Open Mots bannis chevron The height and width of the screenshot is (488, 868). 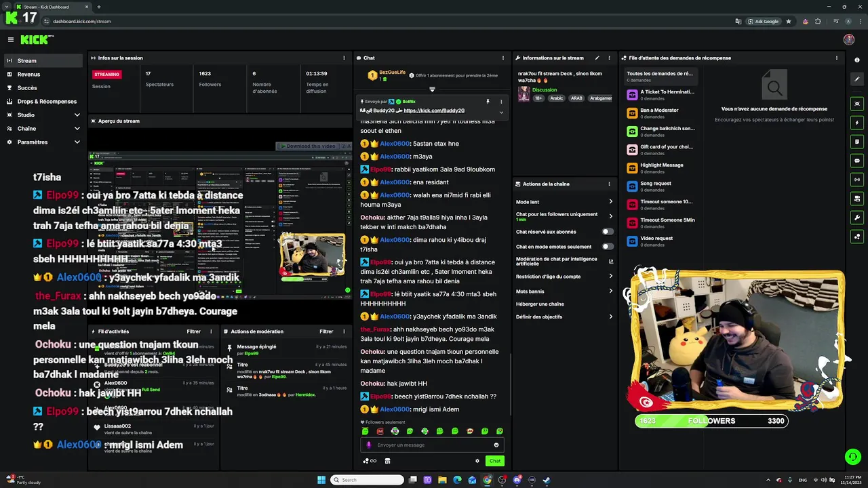tap(610, 291)
